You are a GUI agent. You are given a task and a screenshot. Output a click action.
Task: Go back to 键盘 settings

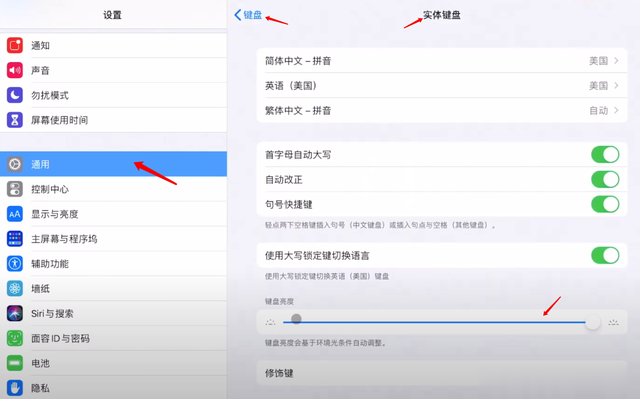tap(248, 15)
